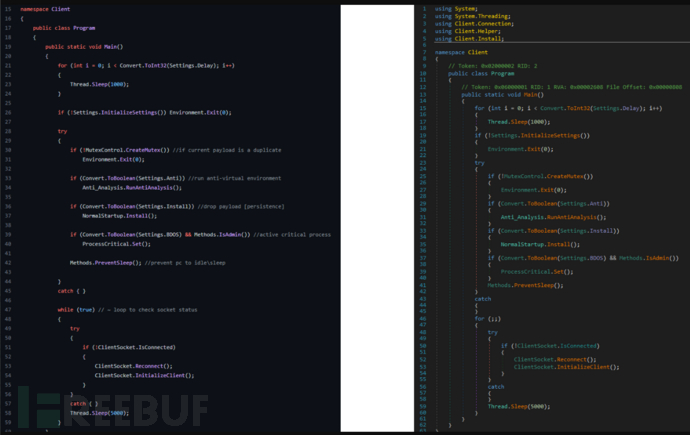Select "public class Program" on right line 10

click(481, 73)
